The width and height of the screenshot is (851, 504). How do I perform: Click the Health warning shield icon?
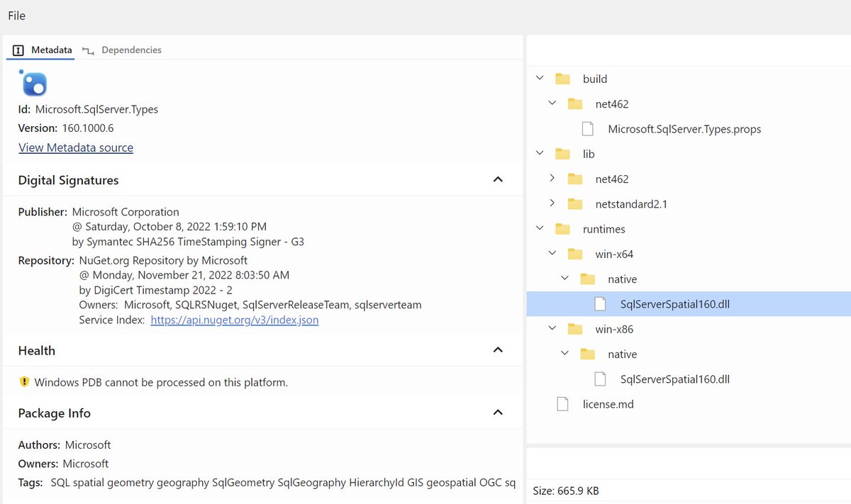click(x=24, y=382)
